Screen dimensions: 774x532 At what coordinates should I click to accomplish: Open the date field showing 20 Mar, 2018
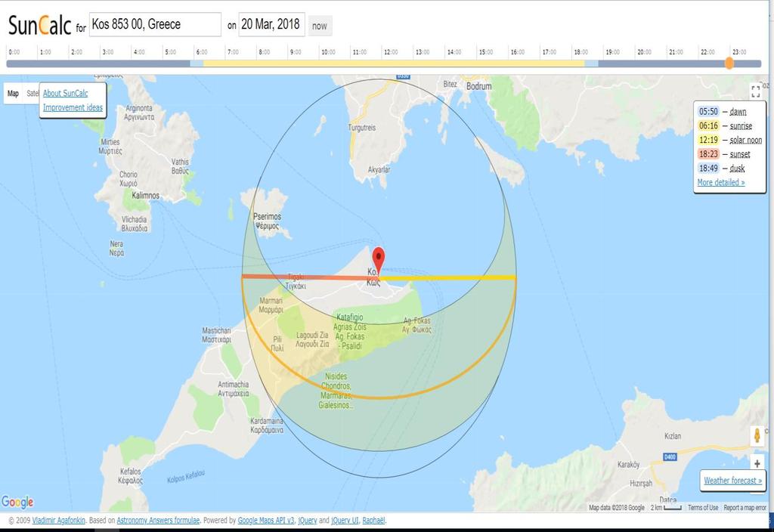coord(271,24)
